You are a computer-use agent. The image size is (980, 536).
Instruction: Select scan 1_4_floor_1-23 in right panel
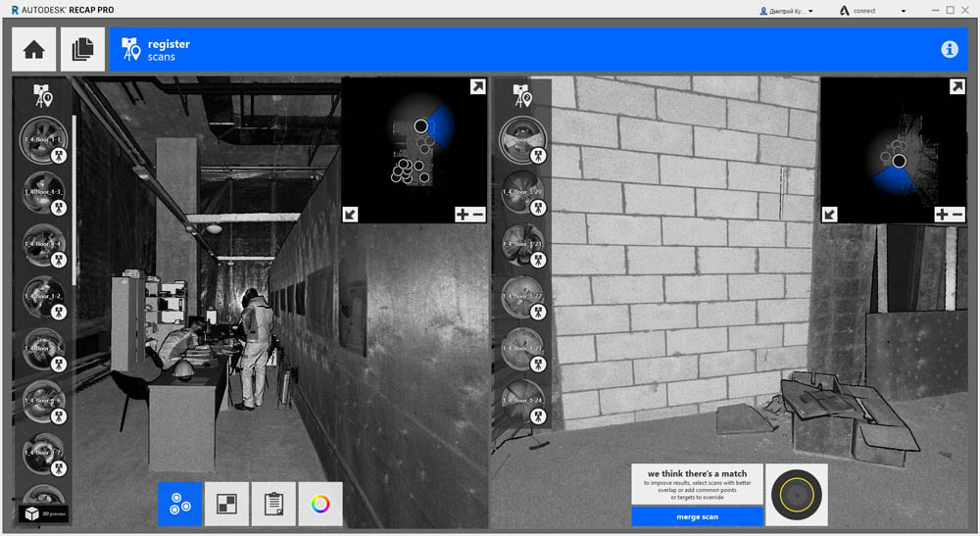pyautogui.click(x=522, y=348)
